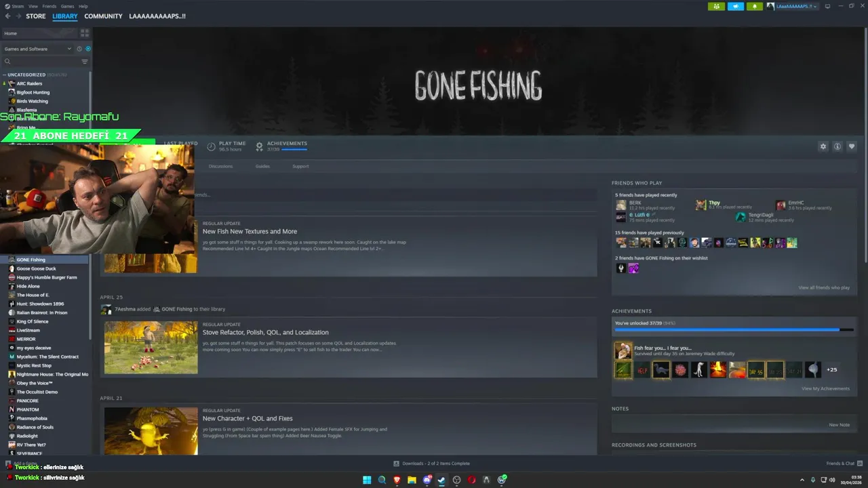This screenshot has width=868, height=488.
Task: Open the Friends & Chat icon
Action: [x=860, y=464]
